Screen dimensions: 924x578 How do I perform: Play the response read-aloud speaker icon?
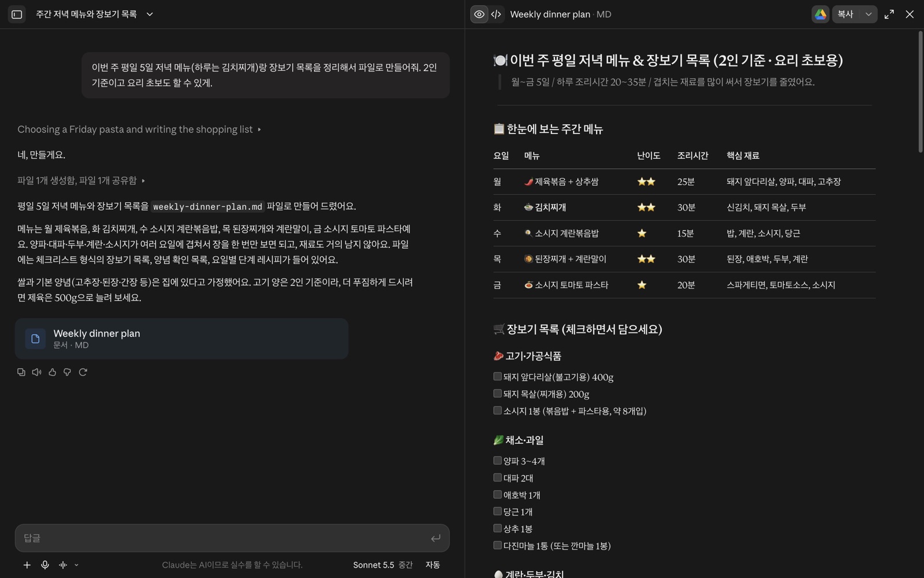(37, 372)
